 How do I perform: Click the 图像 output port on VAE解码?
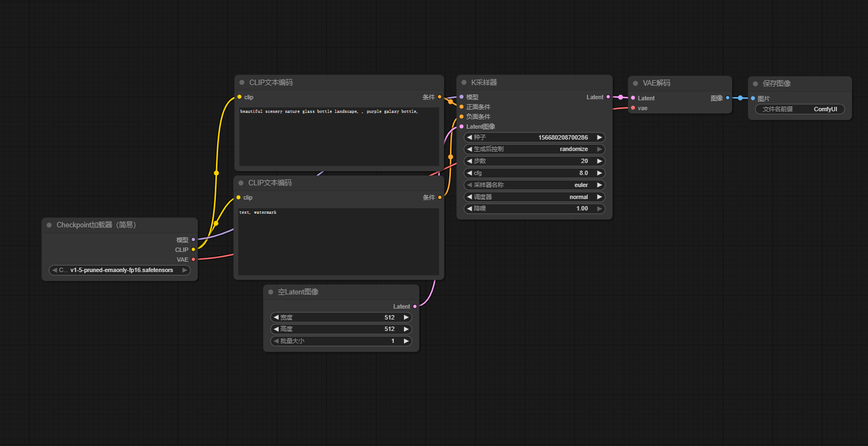click(727, 98)
